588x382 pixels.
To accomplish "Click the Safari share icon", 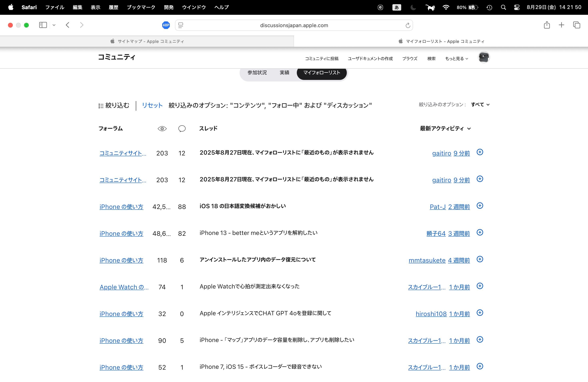I will click(546, 25).
